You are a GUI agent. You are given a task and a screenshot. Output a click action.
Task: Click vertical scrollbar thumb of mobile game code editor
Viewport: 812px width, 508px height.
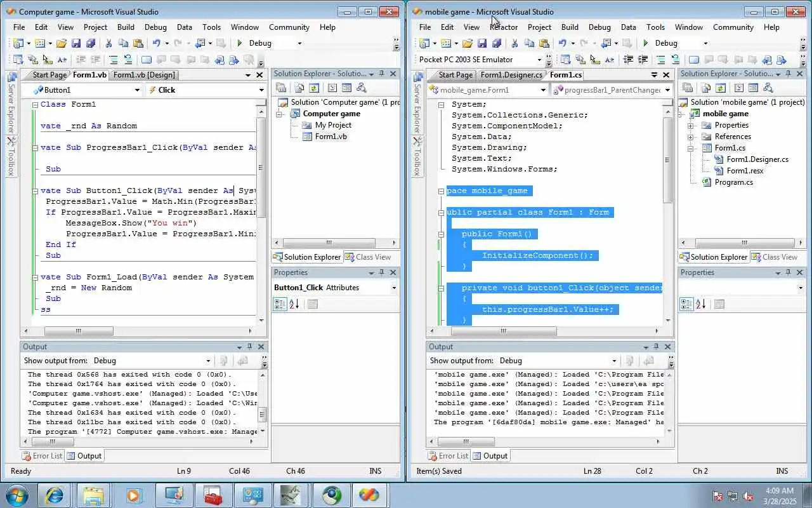pos(667,159)
